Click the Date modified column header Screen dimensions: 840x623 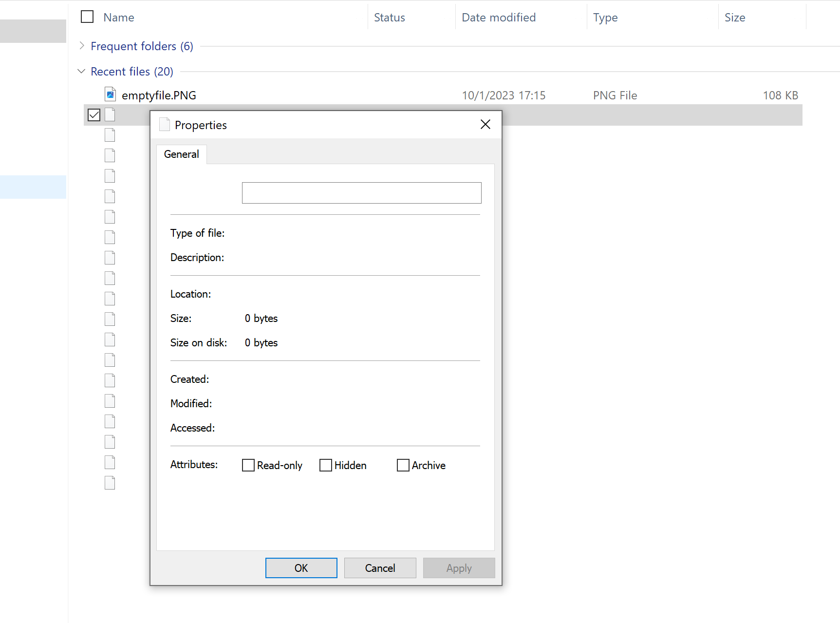click(x=498, y=17)
